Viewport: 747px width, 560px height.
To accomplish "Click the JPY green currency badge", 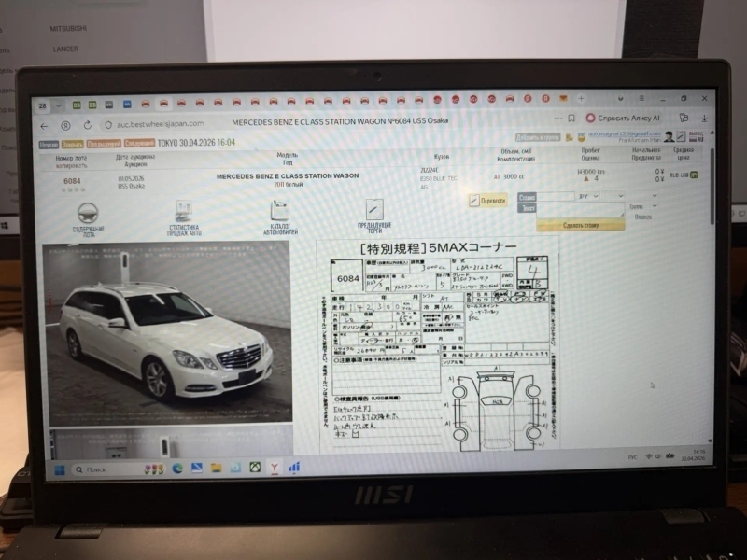I will click(694, 175).
